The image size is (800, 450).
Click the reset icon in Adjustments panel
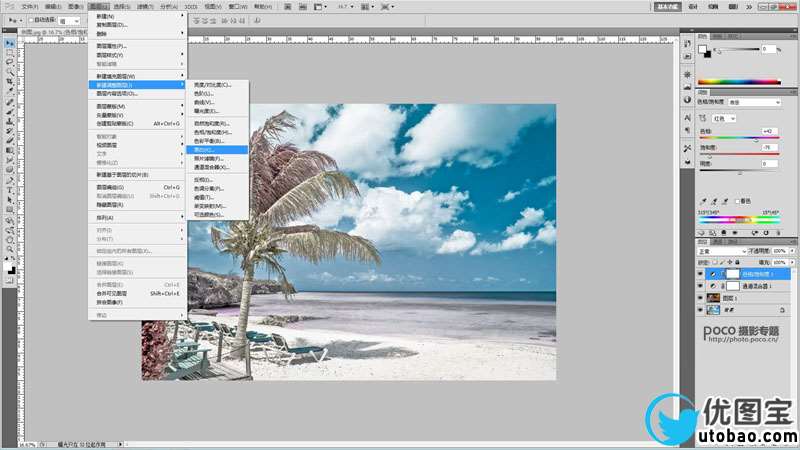point(766,233)
